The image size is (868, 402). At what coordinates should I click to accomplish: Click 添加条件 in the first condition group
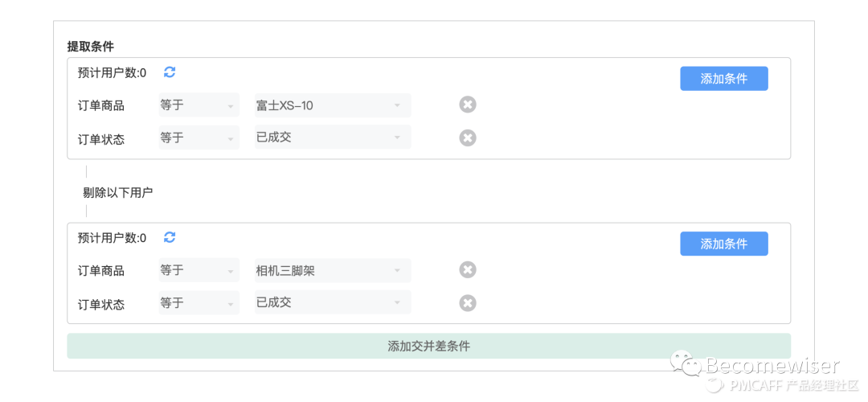coord(724,79)
